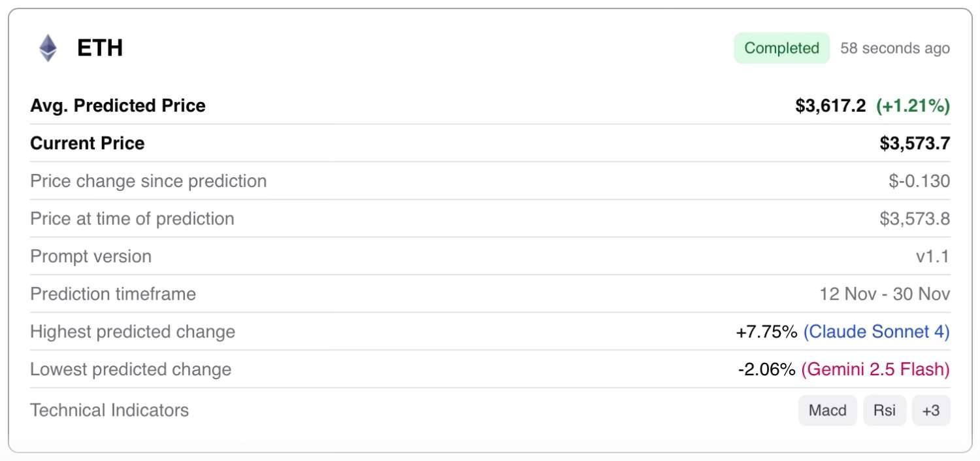Select the Rsi indicator tag
The width and height of the screenshot is (980, 461).
coord(885,411)
